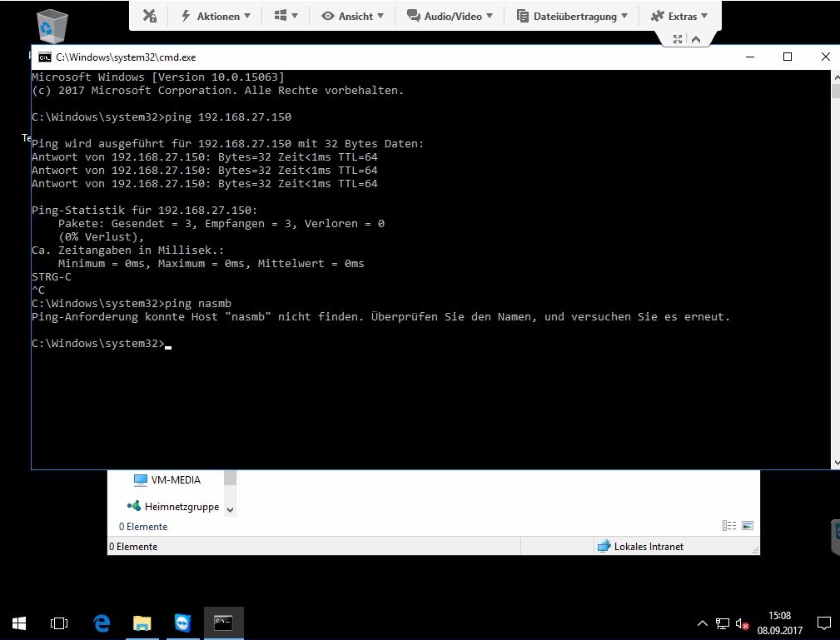
Task: Open the Windows key dropdown in the toolbar
Action: [286, 16]
